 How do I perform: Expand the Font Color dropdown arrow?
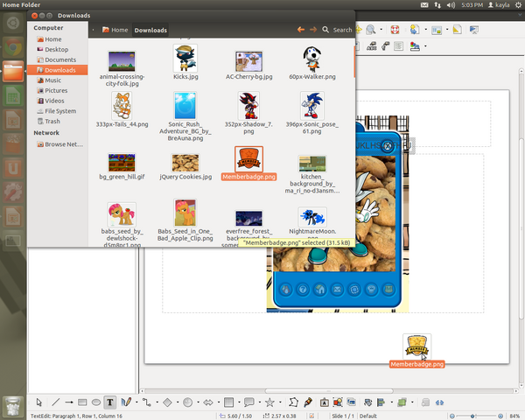(x=425, y=45)
